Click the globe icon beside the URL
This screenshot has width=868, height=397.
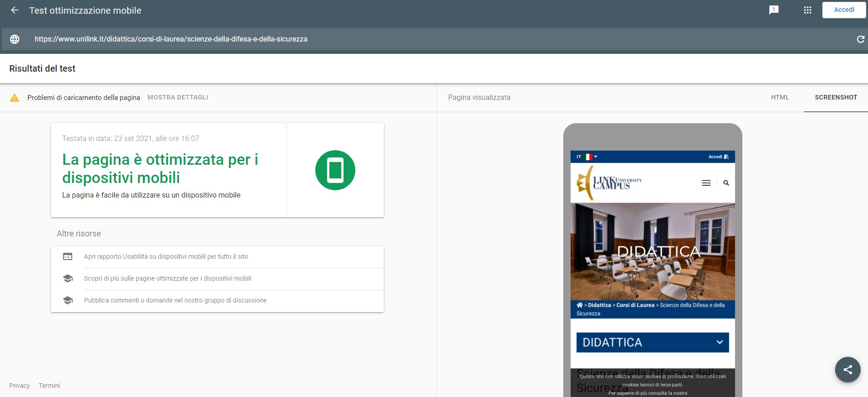tap(15, 39)
